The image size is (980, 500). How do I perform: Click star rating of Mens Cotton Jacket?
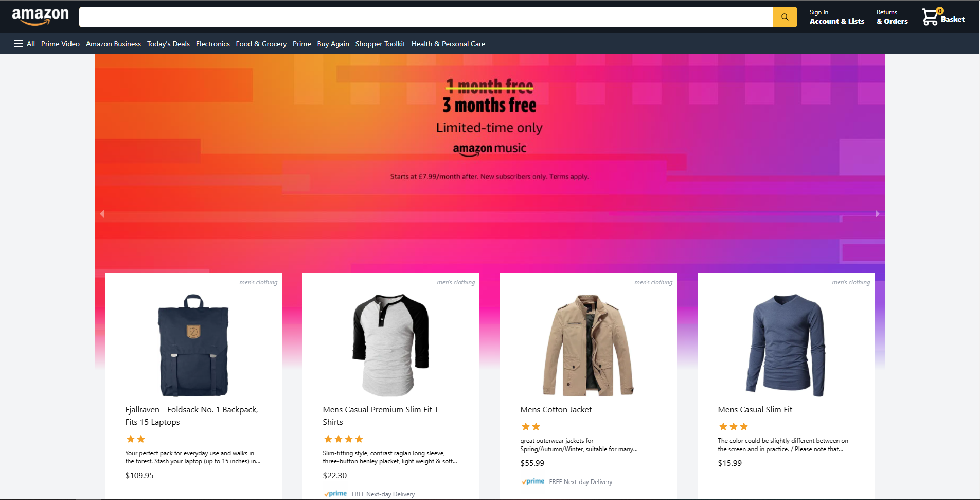point(531,427)
